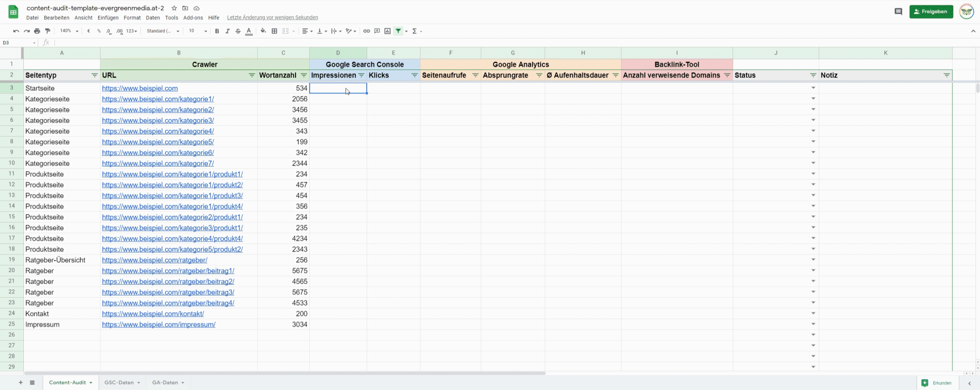Toggle strikethrough formatting
Screen dimensions: 980x390
point(238,31)
